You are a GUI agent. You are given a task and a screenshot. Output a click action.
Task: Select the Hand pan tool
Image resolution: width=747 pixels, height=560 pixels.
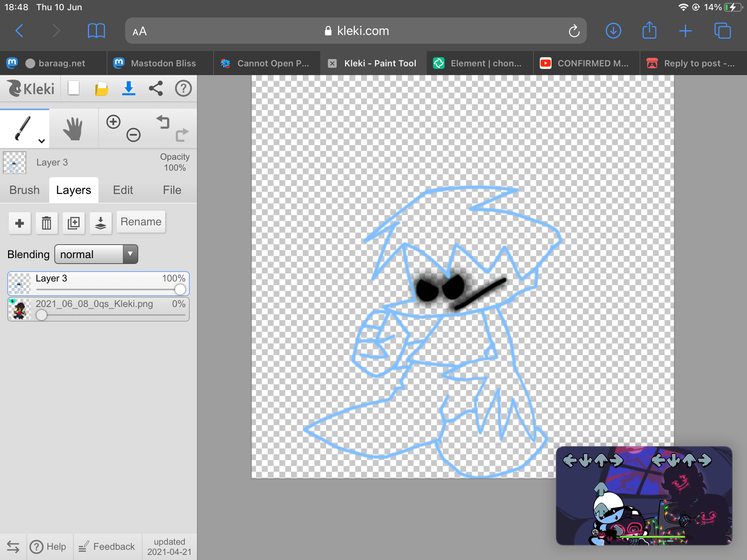pyautogui.click(x=73, y=128)
